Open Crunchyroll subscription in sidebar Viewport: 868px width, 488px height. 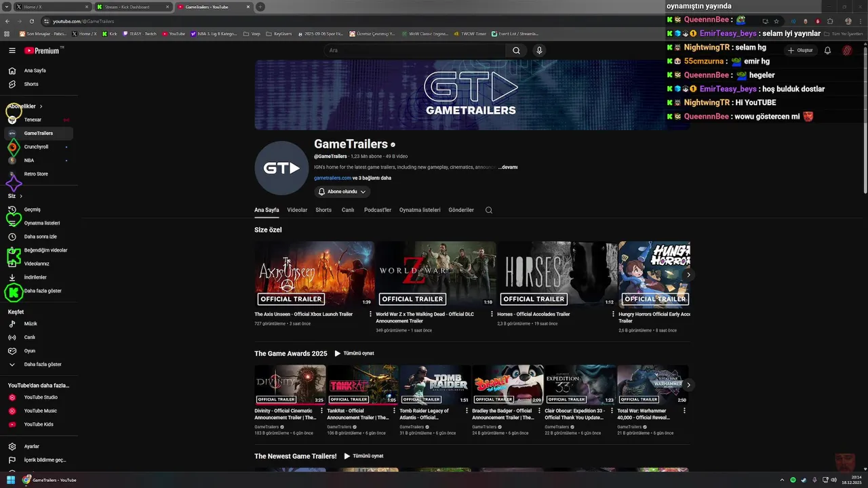(37, 147)
